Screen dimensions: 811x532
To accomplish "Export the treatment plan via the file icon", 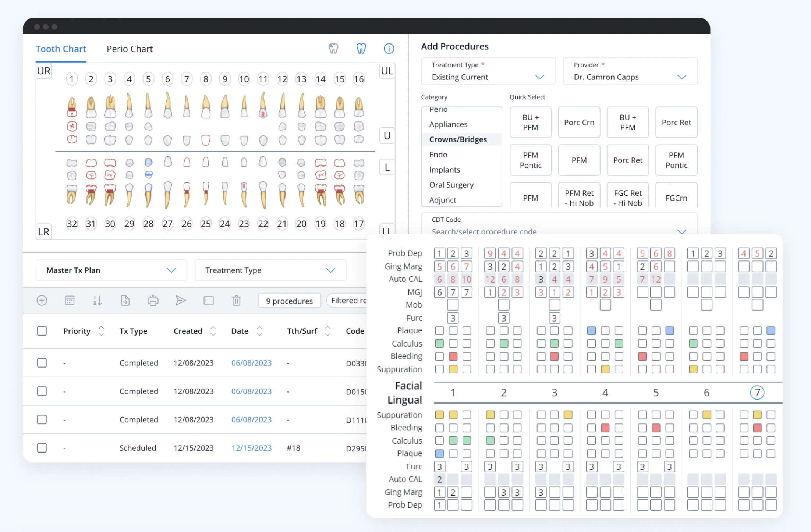I will click(x=125, y=300).
